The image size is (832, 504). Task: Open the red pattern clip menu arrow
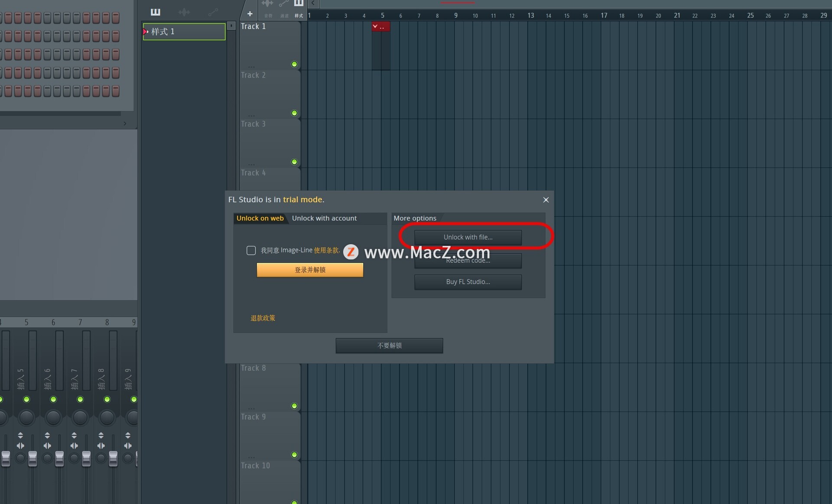point(375,26)
